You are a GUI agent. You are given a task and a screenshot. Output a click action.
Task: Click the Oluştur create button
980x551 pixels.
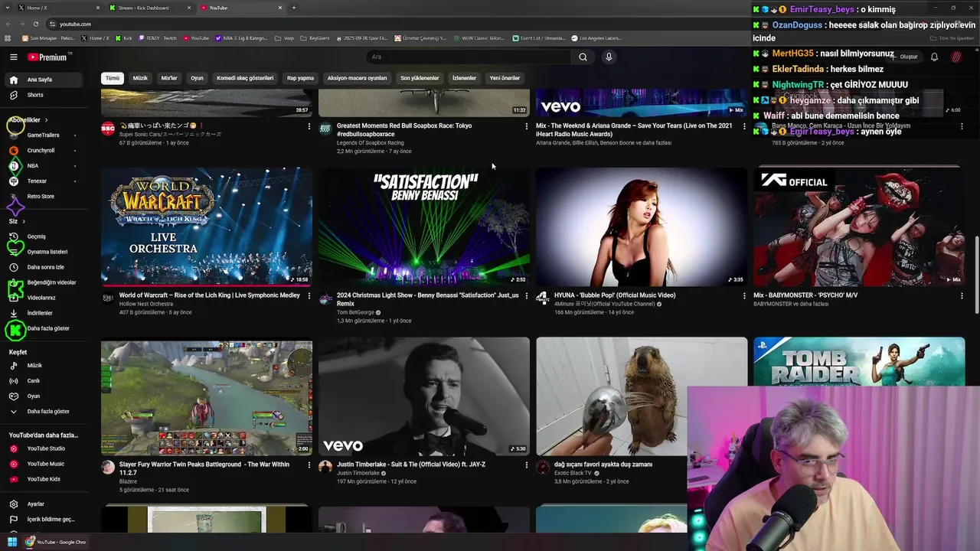point(906,57)
